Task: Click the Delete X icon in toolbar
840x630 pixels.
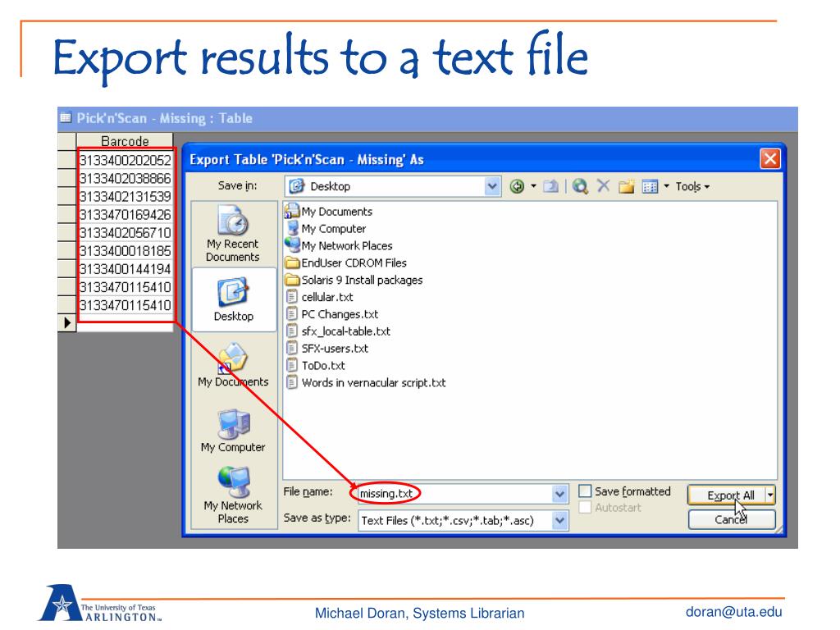Action: click(x=605, y=186)
